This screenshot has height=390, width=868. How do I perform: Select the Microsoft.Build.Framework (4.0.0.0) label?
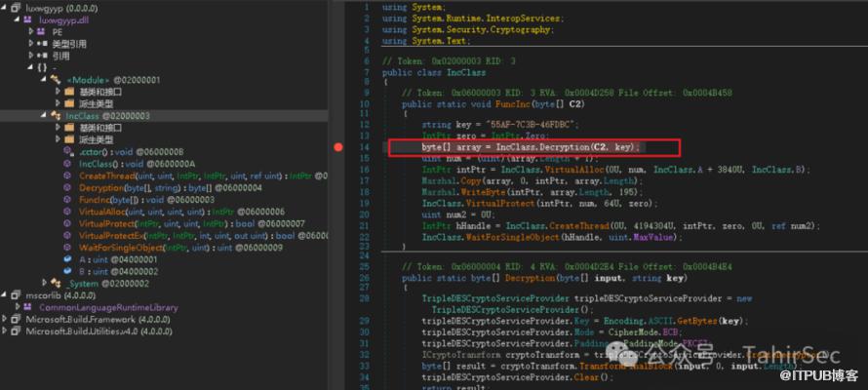(98, 320)
